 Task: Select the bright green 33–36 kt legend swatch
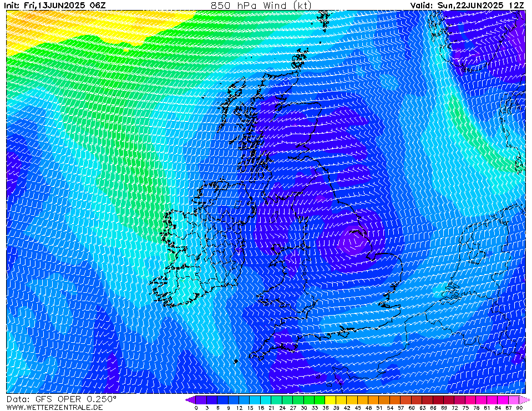pos(320,400)
